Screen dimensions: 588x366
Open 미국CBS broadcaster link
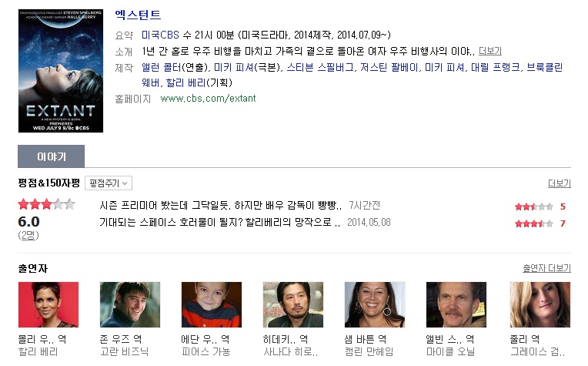coord(160,35)
